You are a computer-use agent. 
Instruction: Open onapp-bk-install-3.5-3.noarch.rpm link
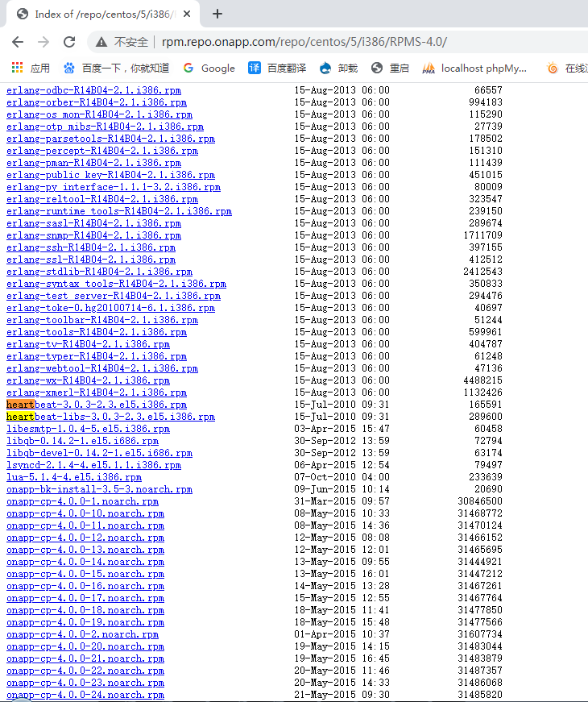click(99, 489)
